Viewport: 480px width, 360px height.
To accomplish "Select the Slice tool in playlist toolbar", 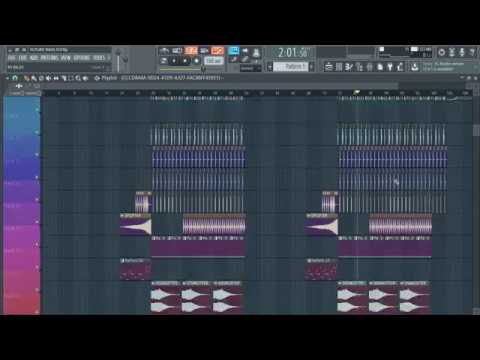I will click(x=63, y=78).
